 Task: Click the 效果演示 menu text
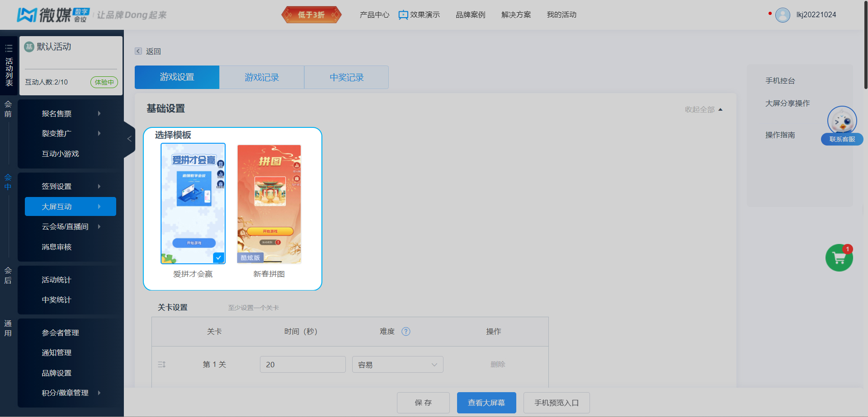click(x=425, y=15)
